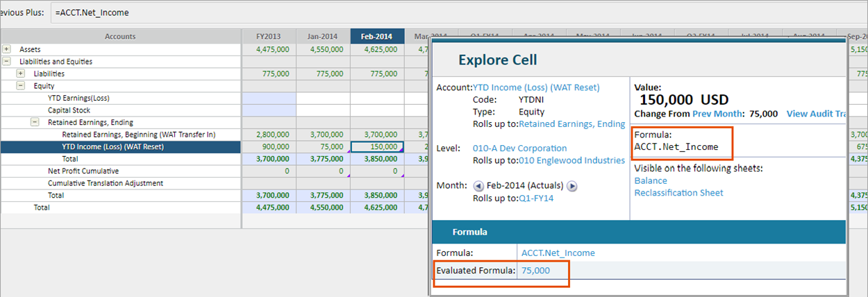Image resolution: width=868 pixels, height=297 pixels.
Task: Open 010-A Dev Corporation level link
Action: tap(519, 148)
